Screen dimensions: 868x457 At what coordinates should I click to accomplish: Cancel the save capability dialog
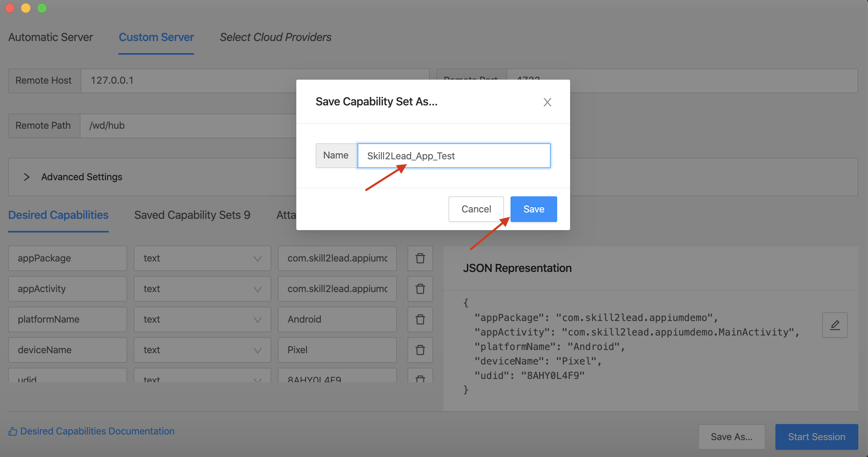point(476,209)
